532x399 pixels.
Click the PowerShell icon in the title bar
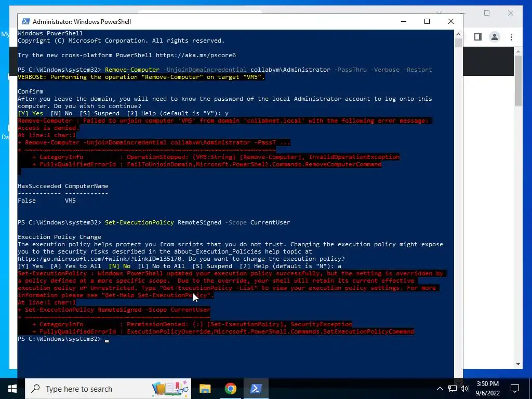click(25, 21)
